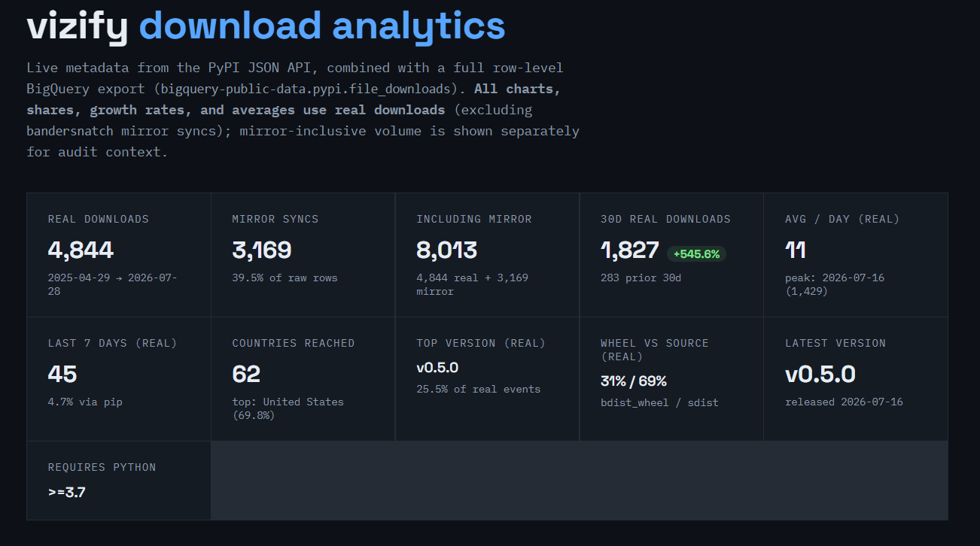Viewport: 980px width, 546px height.
Task: Click the top version value v0.5.0
Action: [x=437, y=368]
